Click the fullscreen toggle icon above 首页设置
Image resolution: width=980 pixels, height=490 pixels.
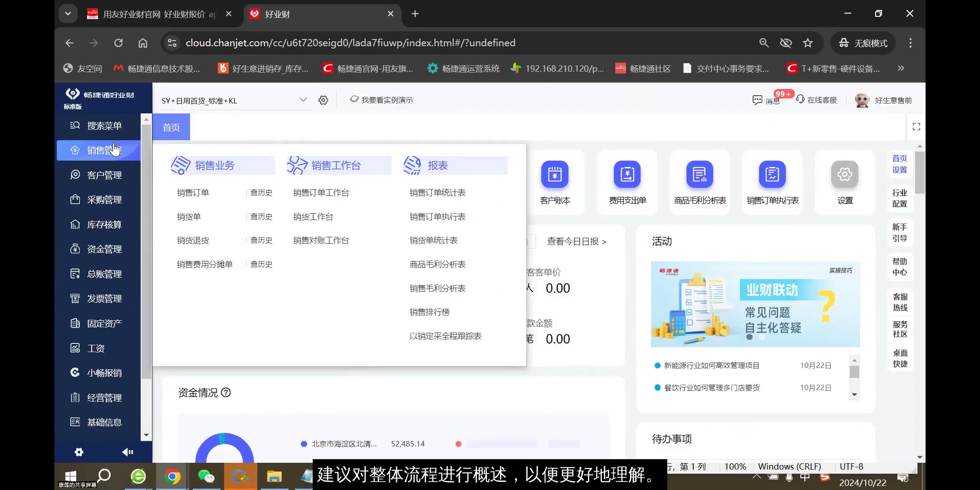tap(916, 127)
